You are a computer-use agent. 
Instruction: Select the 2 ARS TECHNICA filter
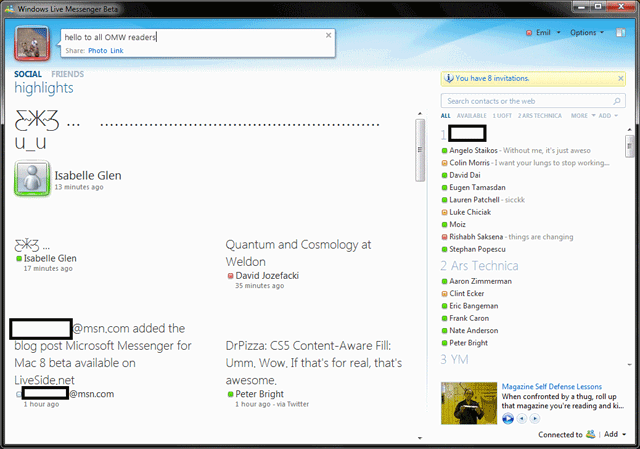(x=540, y=116)
